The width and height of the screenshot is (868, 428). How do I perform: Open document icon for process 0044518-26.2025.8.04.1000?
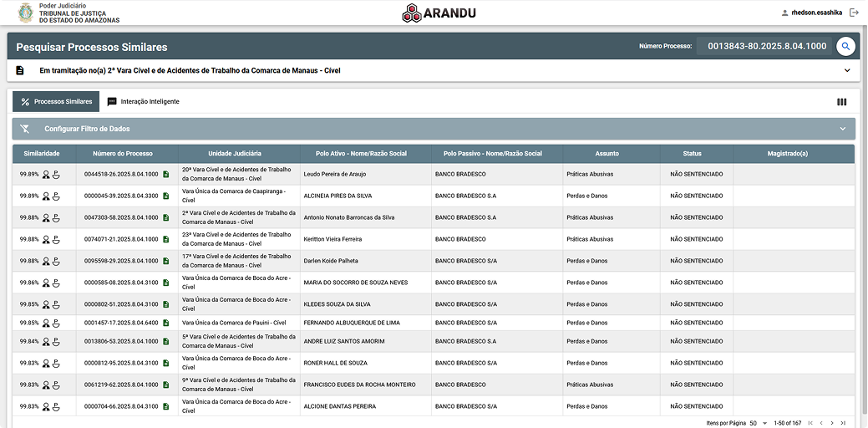coord(165,174)
